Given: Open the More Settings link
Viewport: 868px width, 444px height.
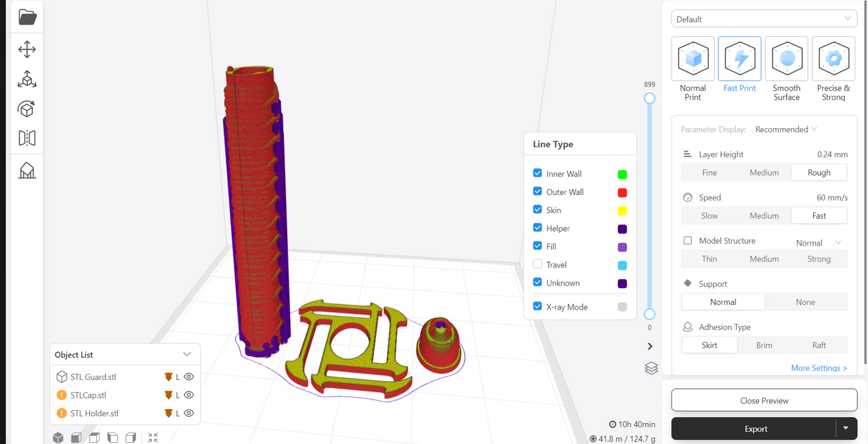Looking at the screenshot, I should [x=819, y=368].
